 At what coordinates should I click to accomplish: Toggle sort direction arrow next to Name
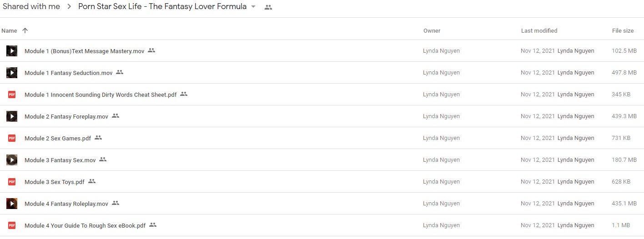pos(25,30)
